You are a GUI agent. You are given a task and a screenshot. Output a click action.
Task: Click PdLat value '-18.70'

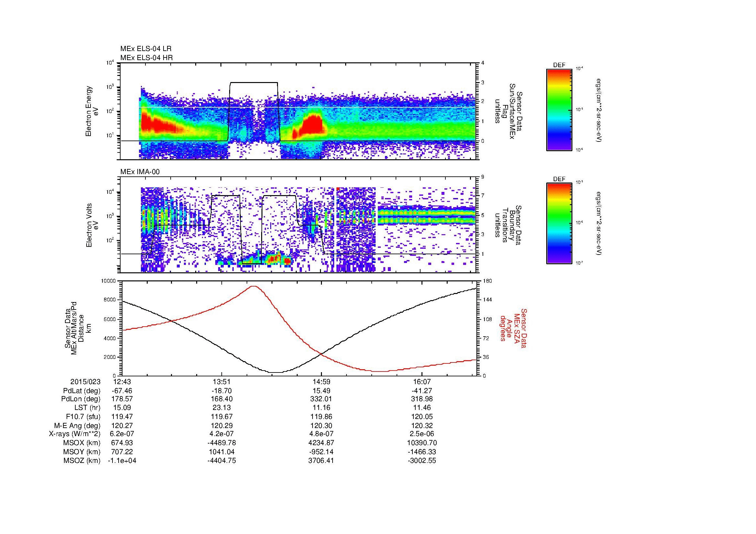(x=222, y=391)
